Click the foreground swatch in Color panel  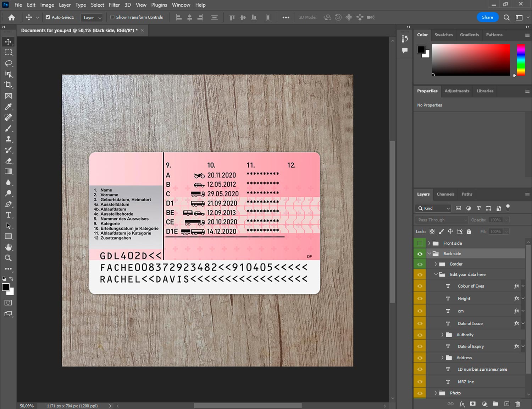point(421,50)
